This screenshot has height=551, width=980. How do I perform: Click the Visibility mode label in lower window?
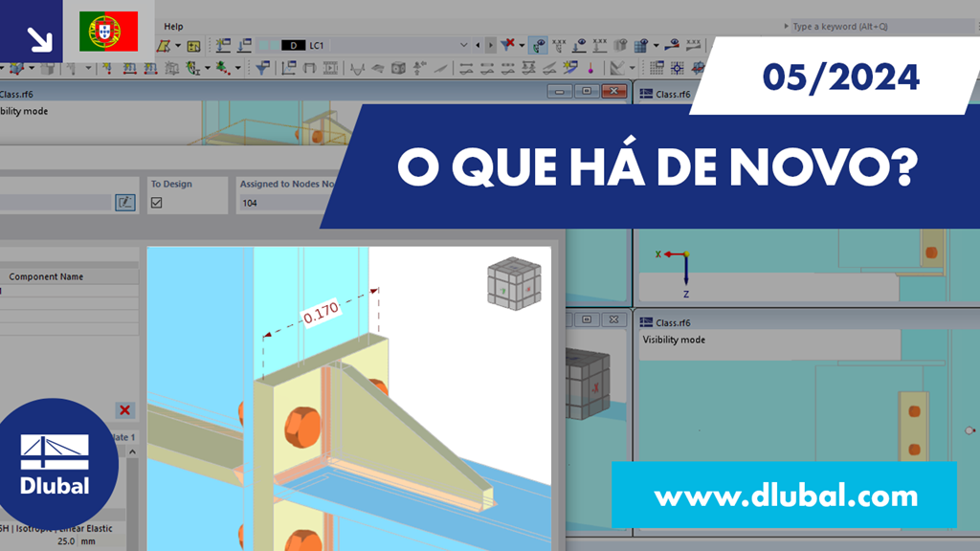pyautogui.click(x=674, y=340)
